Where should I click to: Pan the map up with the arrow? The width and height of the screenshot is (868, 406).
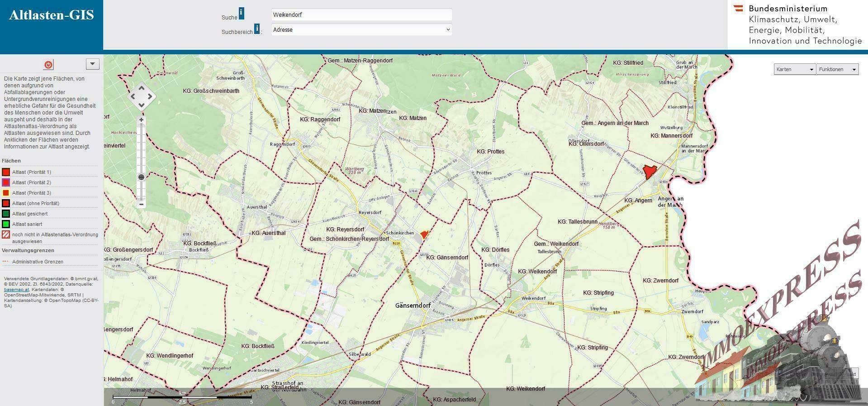(142, 88)
